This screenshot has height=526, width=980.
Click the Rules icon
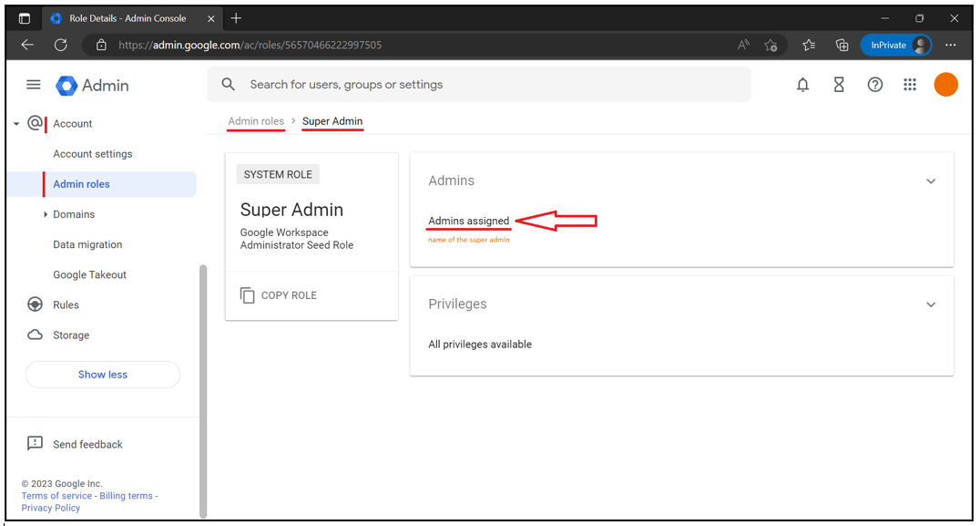click(35, 304)
